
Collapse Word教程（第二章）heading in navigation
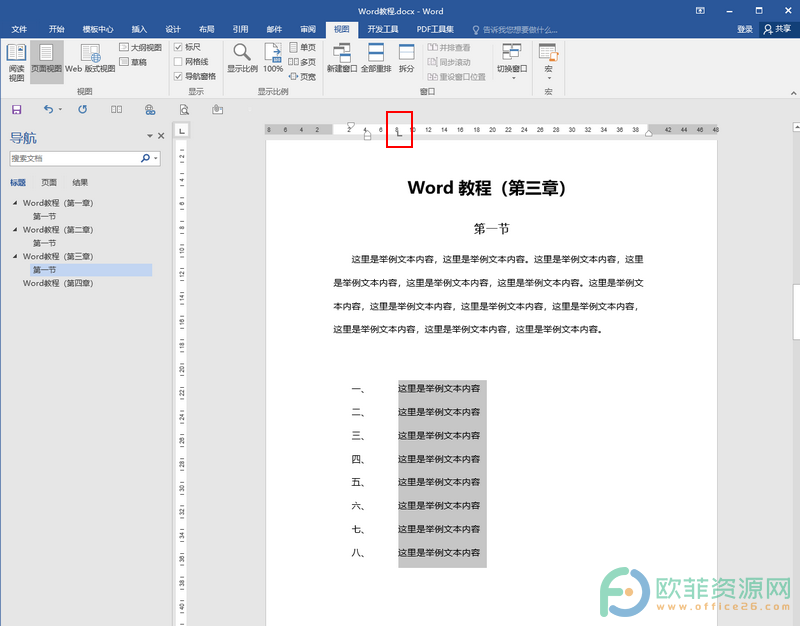point(15,230)
